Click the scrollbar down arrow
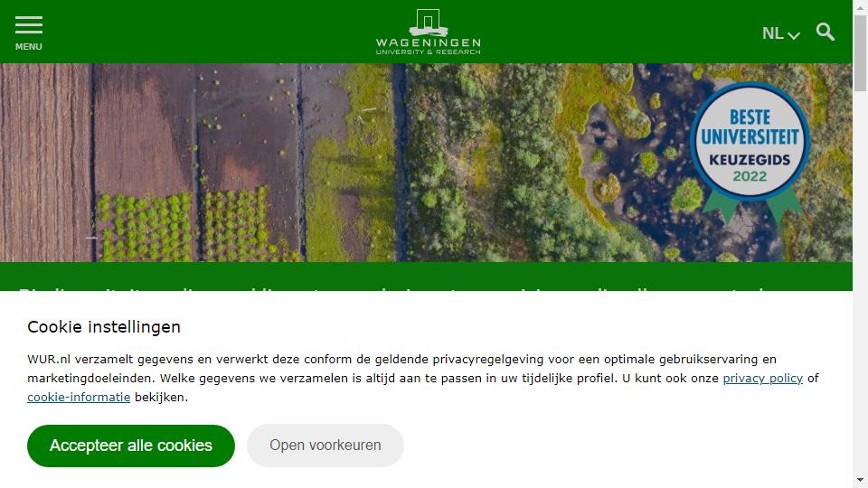The height and width of the screenshot is (488, 868). [860, 480]
